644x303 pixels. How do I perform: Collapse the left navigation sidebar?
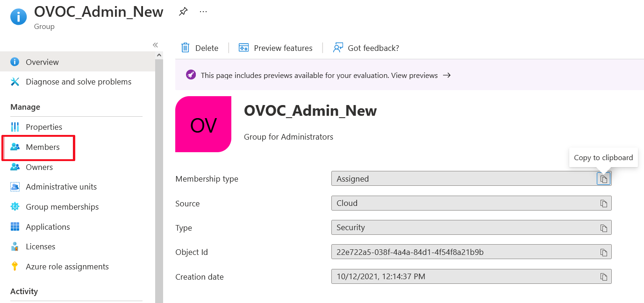[155, 45]
